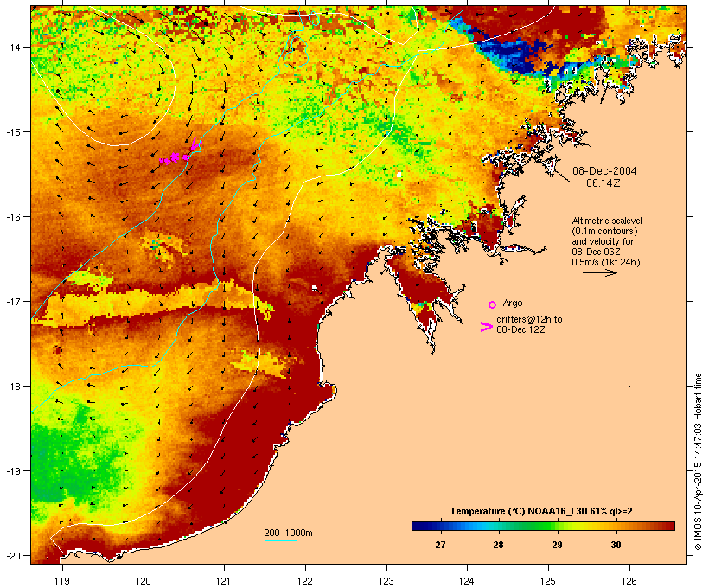Image resolution: width=709 pixels, height=588 pixels.
Task: Click the '08-Dec 12Z' drifter date text
Action: tap(521, 329)
